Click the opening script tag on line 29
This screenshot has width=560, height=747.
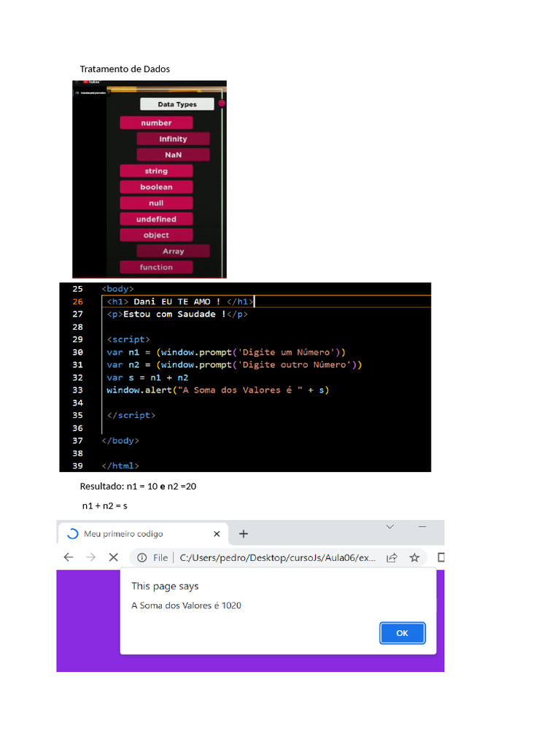click(128, 339)
